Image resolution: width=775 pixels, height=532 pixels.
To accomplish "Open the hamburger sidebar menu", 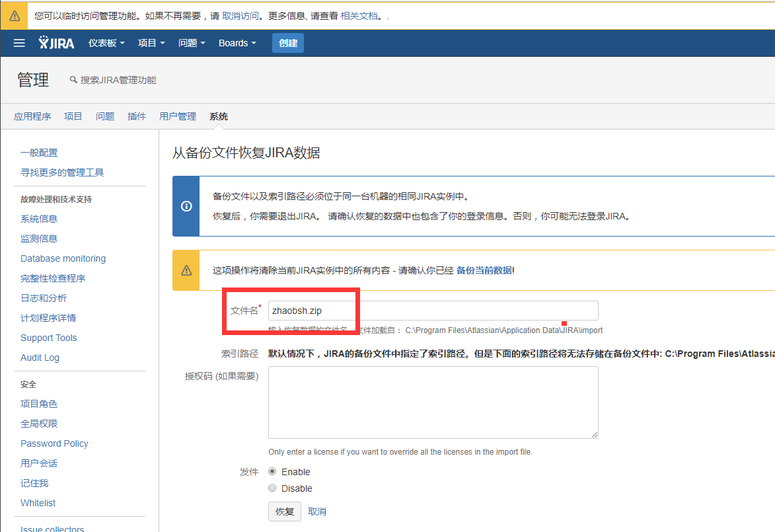I will 19,43.
